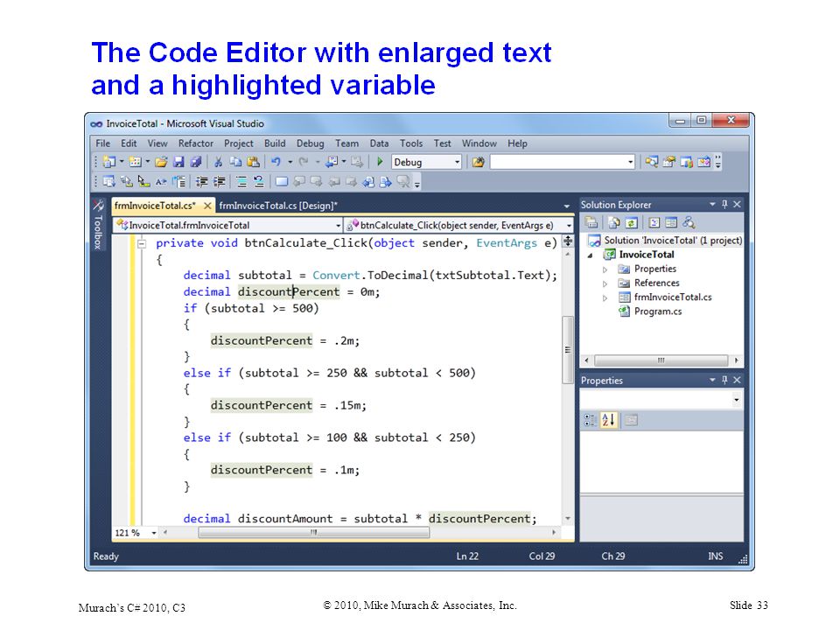Click the Increase Indent toolbar icon
Viewport: 840px width, 630px height.
220,182
